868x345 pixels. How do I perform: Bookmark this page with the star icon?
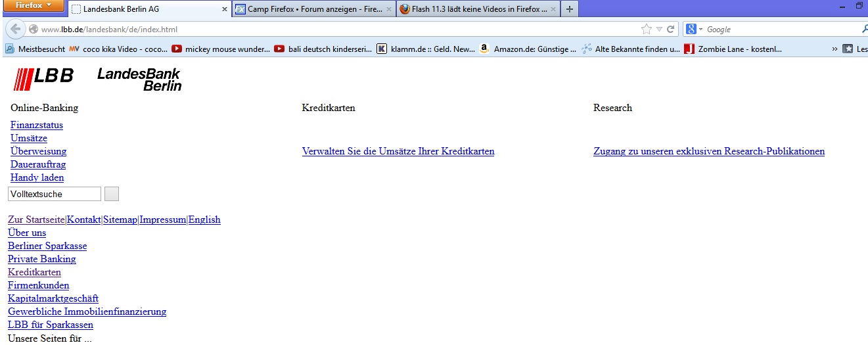(647, 30)
